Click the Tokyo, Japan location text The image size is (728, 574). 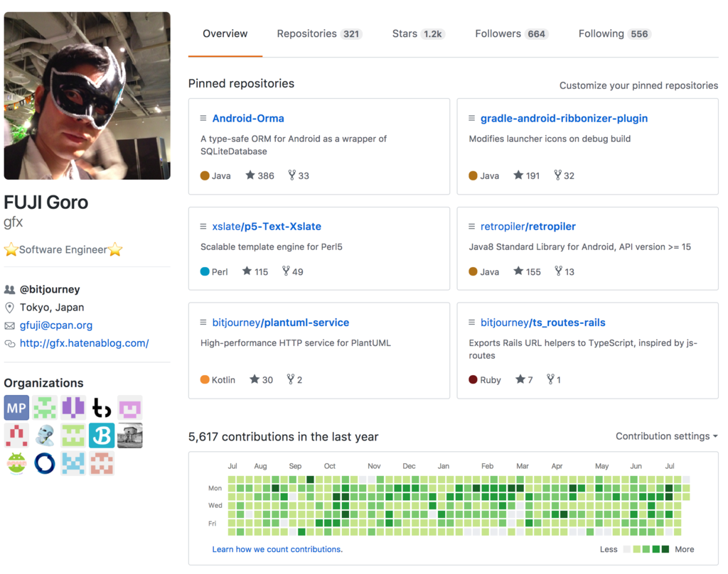(x=52, y=307)
